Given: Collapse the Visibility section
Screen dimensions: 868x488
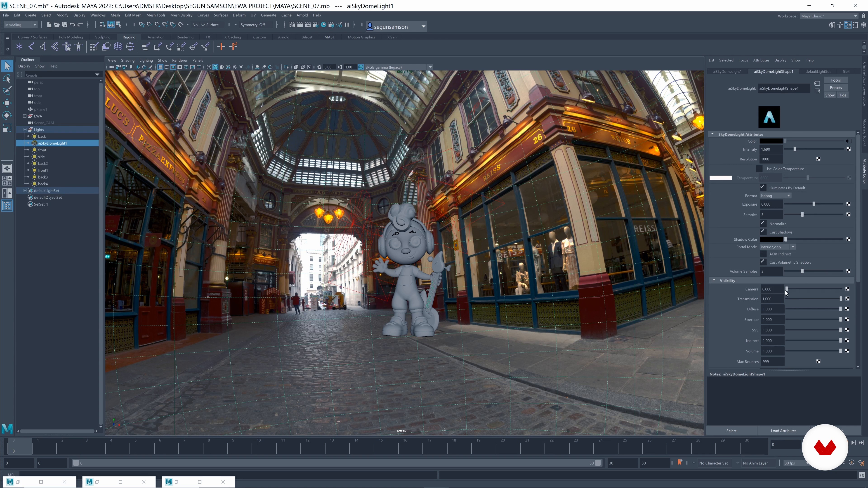Looking at the screenshot, I should [714, 280].
